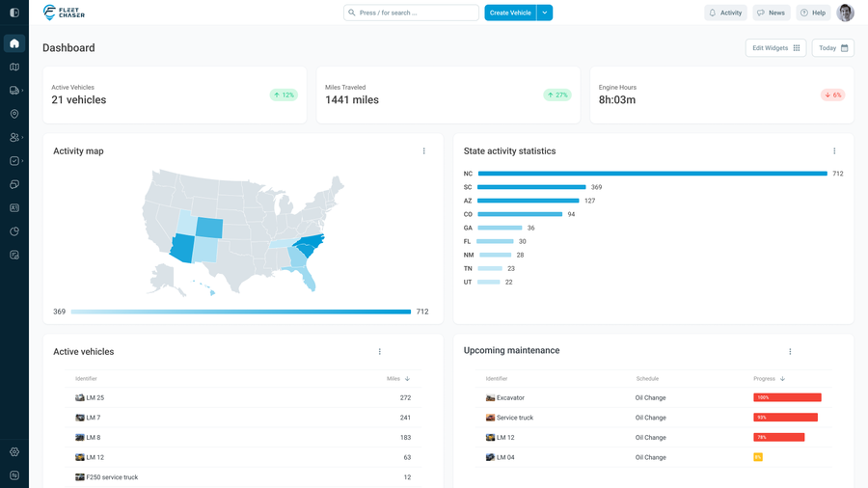Click the Create Vehicle button
The width and height of the screenshot is (868, 488).
click(510, 13)
